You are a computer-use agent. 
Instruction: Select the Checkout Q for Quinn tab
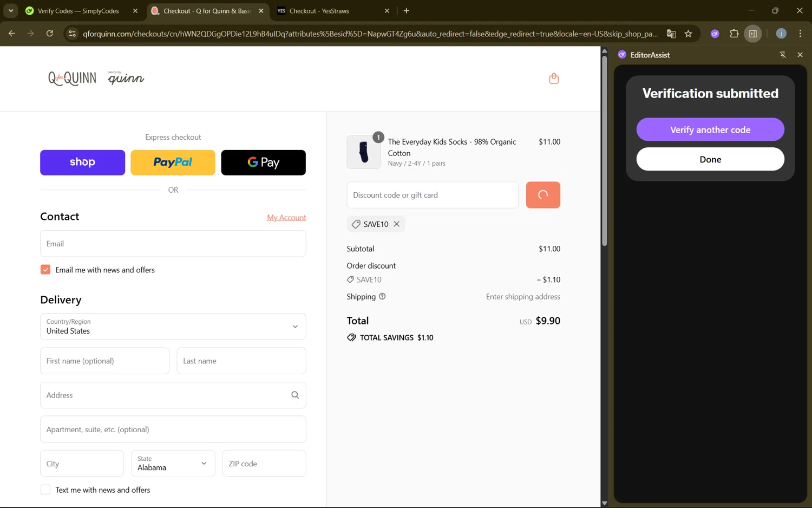tap(207, 11)
